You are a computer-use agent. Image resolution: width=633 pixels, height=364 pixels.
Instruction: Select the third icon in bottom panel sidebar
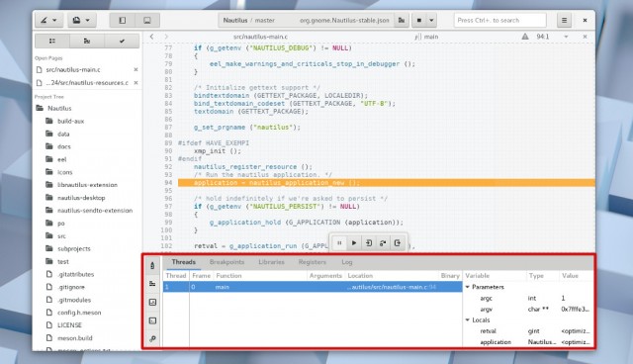click(x=152, y=303)
